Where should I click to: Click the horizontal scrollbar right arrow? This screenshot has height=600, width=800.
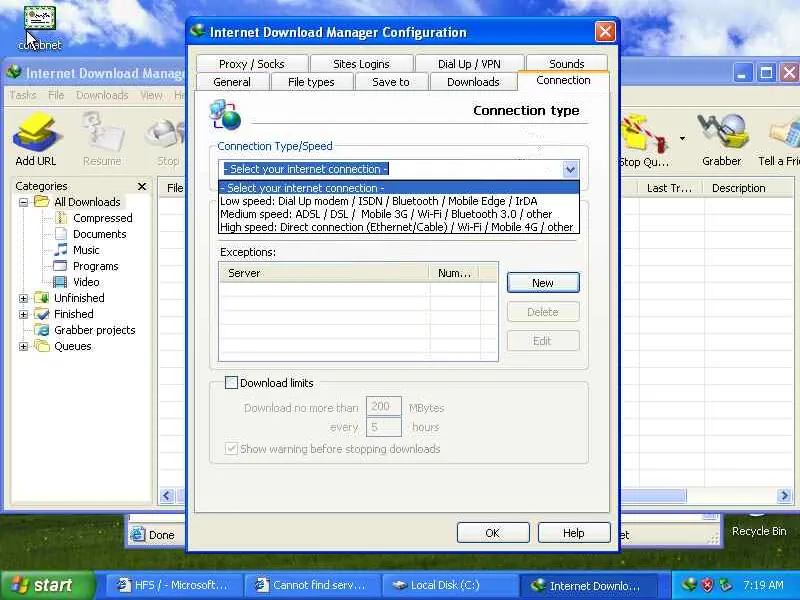[x=784, y=495]
